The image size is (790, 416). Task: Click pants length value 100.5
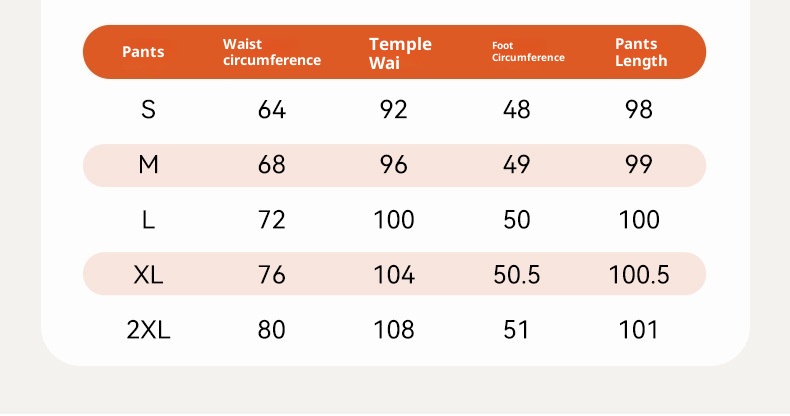click(639, 275)
